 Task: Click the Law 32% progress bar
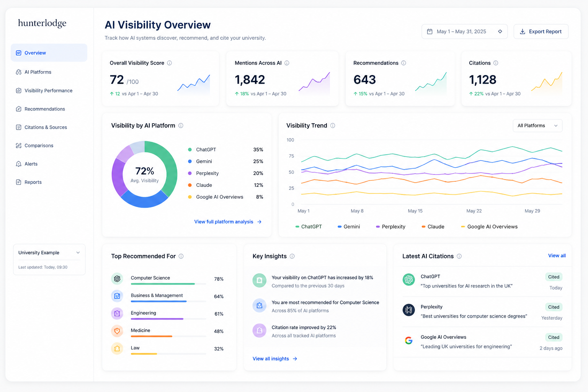pyautogui.click(x=168, y=354)
